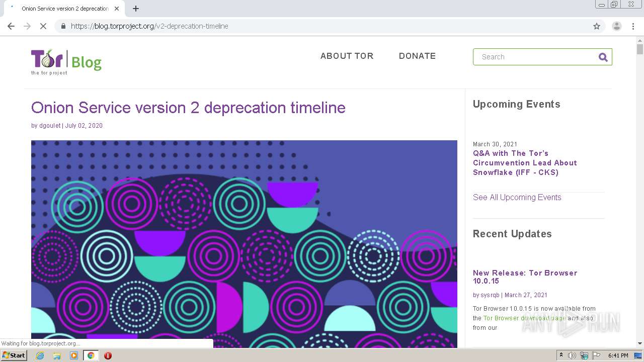Open the Windows Start menu
The image size is (644, 362).
(x=14, y=355)
